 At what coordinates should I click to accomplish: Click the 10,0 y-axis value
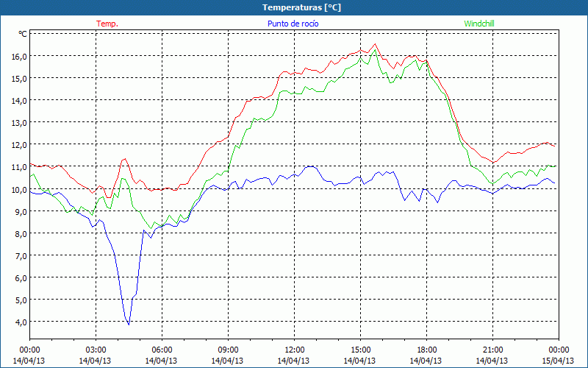pos(19,189)
